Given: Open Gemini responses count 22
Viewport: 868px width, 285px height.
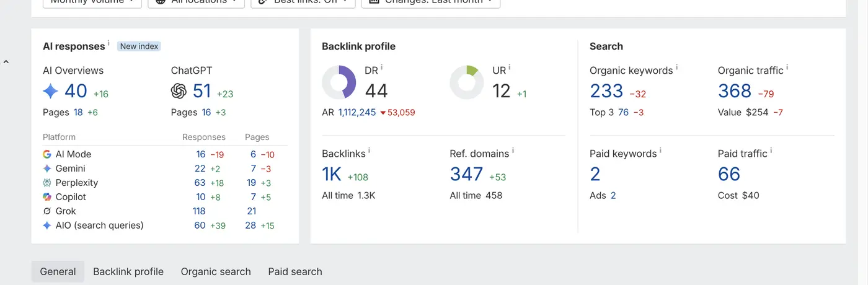Looking at the screenshot, I should [200, 169].
